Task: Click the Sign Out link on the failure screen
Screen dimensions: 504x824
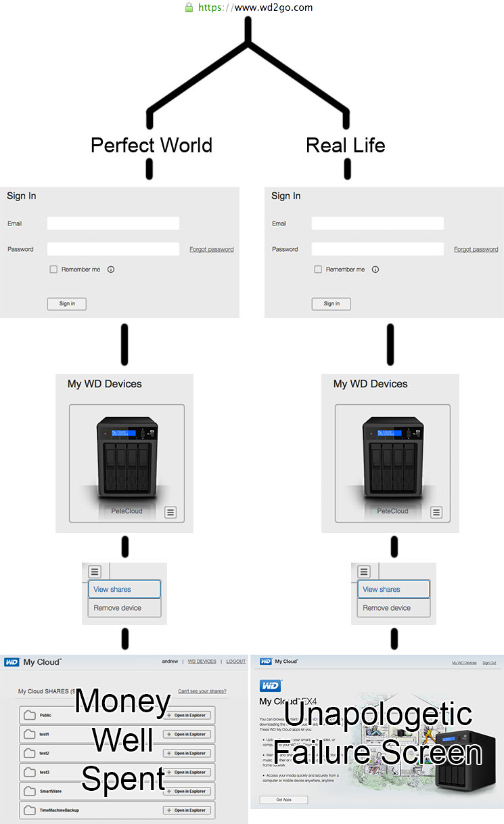Action: pyautogui.click(x=489, y=663)
